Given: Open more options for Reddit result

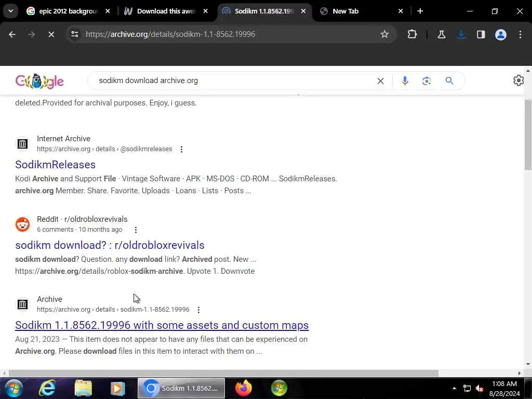Looking at the screenshot, I should pyautogui.click(x=136, y=230).
